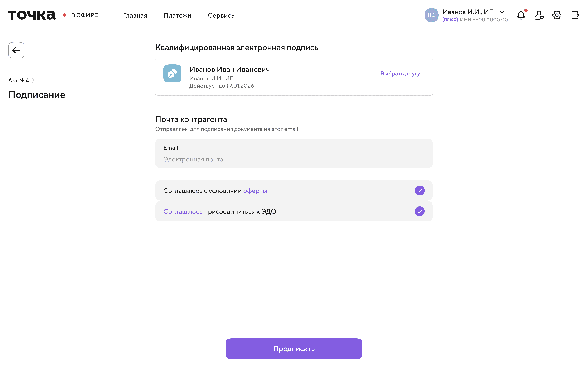588x367 pixels.
Task: Open the Сервисы menu item
Action: [222, 15]
